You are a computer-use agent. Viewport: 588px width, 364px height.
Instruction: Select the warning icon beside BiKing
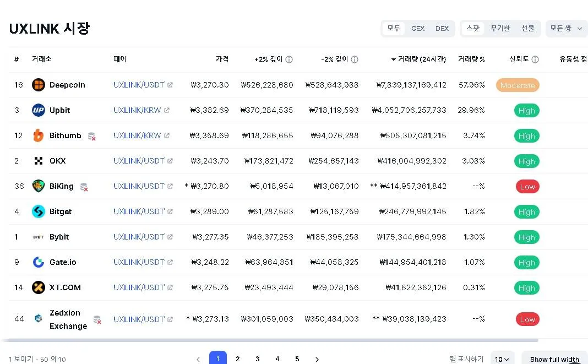(84, 187)
